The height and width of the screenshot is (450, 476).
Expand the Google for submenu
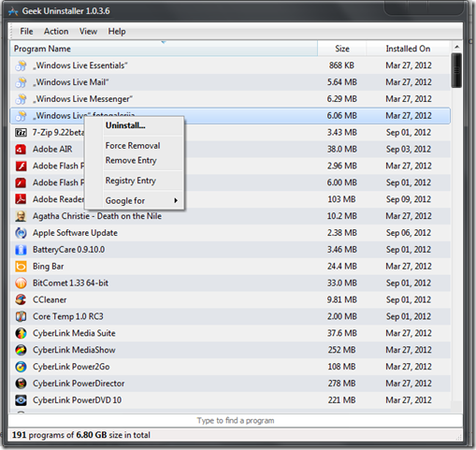click(142, 200)
